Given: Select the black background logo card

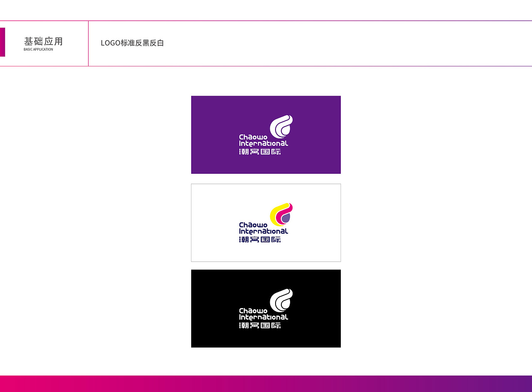Looking at the screenshot, I should coord(266,308).
